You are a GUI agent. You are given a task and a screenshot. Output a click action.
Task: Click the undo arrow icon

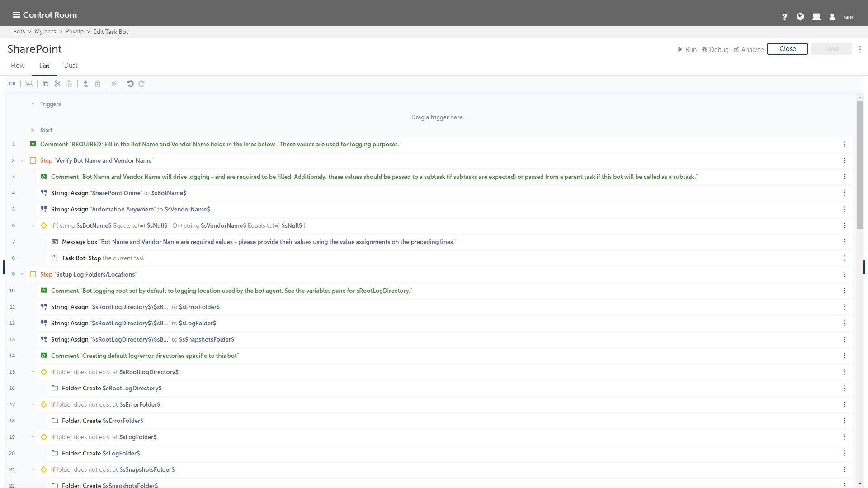coord(131,84)
